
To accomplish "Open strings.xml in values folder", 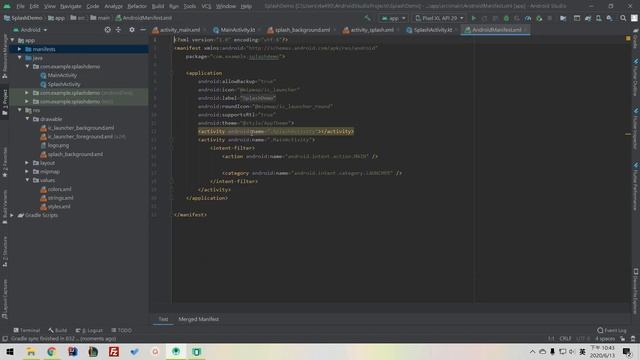I will (x=60, y=198).
